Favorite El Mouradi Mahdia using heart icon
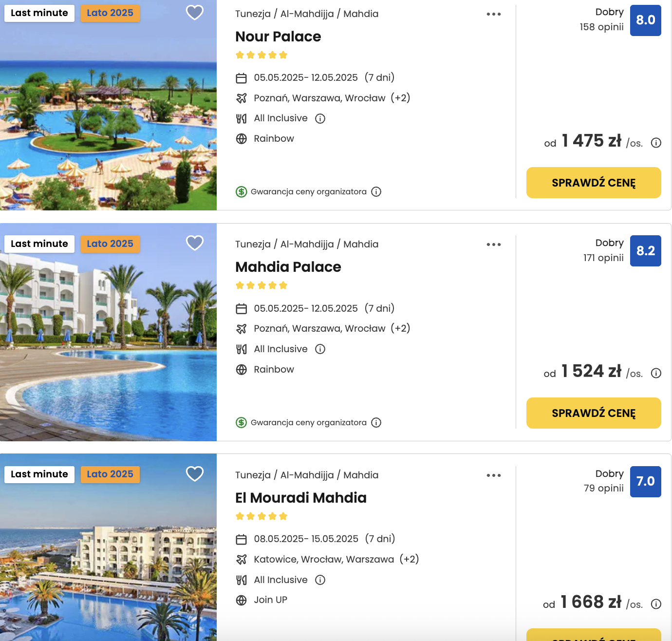Image resolution: width=672 pixels, height=641 pixels. click(x=195, y=473)
